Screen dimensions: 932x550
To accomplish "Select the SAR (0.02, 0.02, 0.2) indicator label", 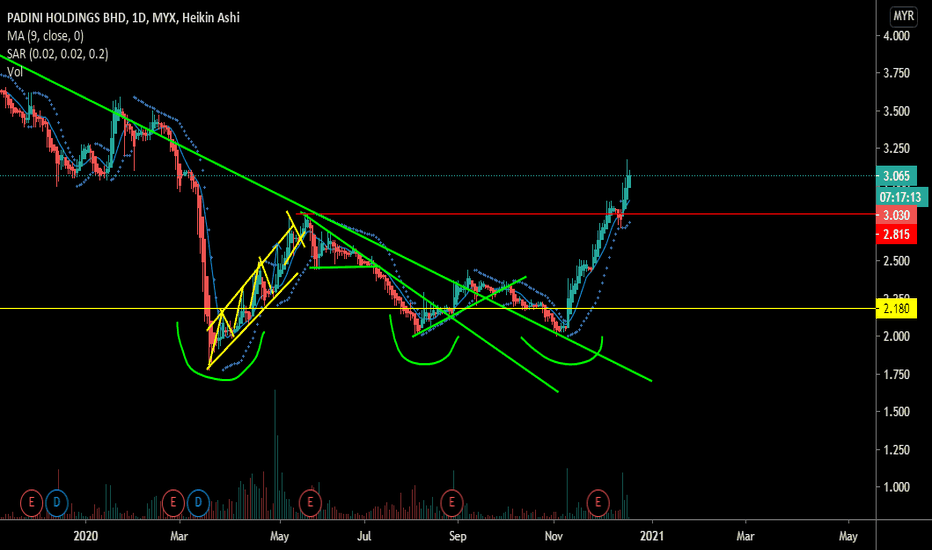I will [58, 54].
